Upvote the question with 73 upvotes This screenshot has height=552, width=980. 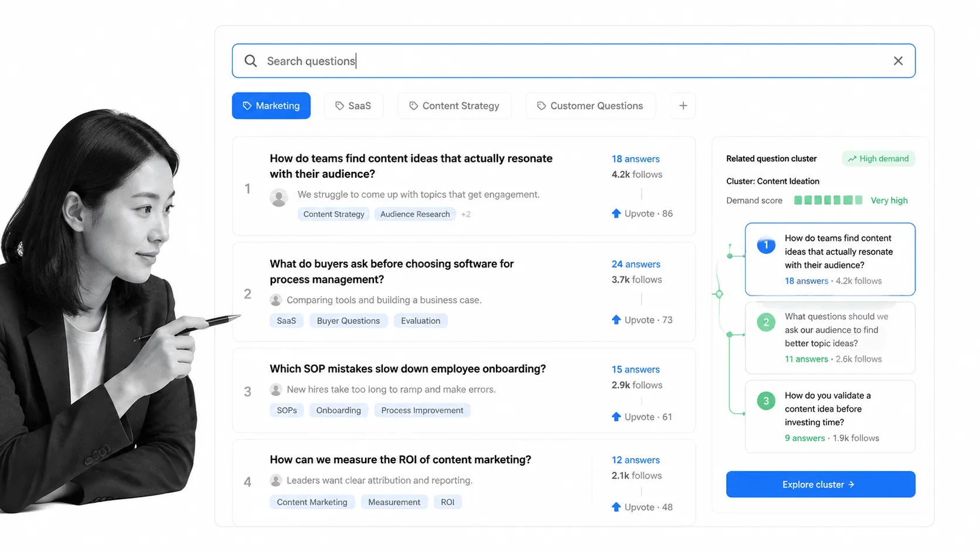point(642,320)
